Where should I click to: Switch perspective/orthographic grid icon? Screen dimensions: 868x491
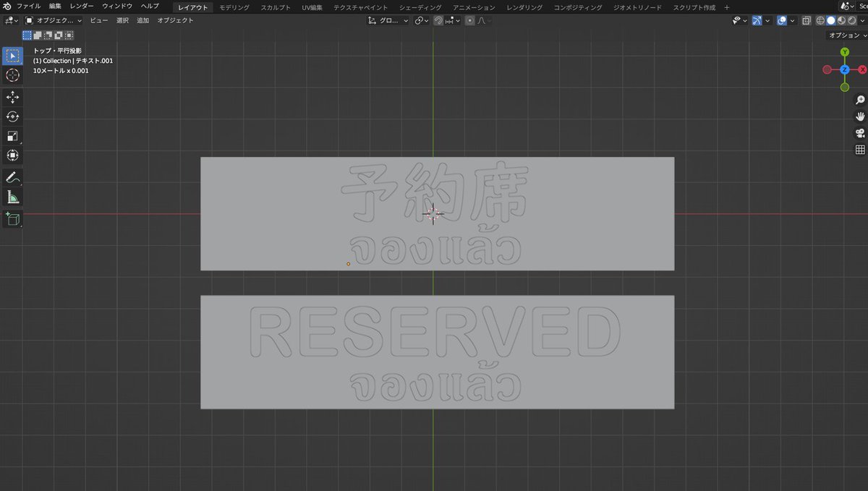point(860,150)
